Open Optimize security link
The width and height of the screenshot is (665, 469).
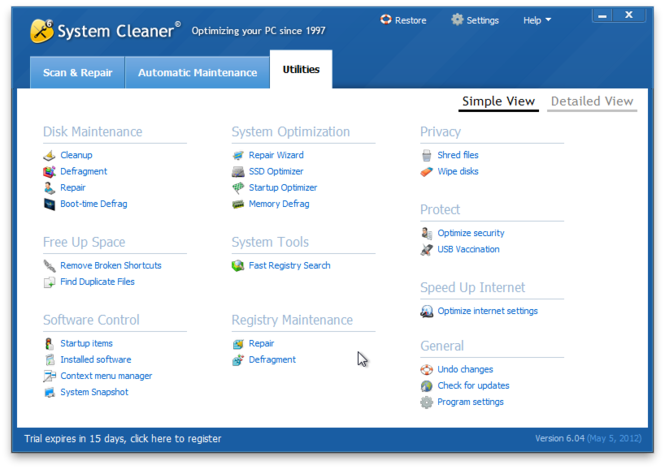tap(471, 233)
